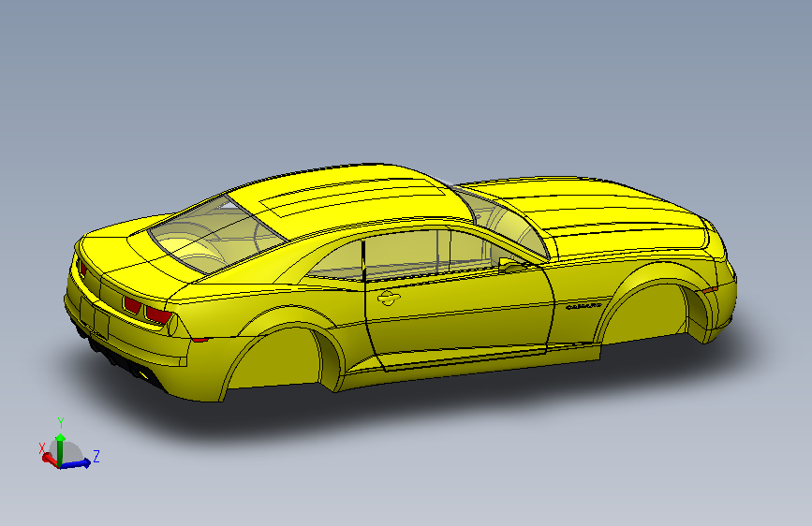Select the orange front side marker light

(710, 289)
